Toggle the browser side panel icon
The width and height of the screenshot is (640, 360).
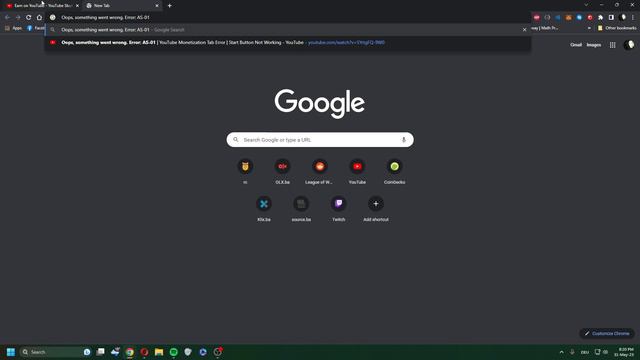click(611, 18)
